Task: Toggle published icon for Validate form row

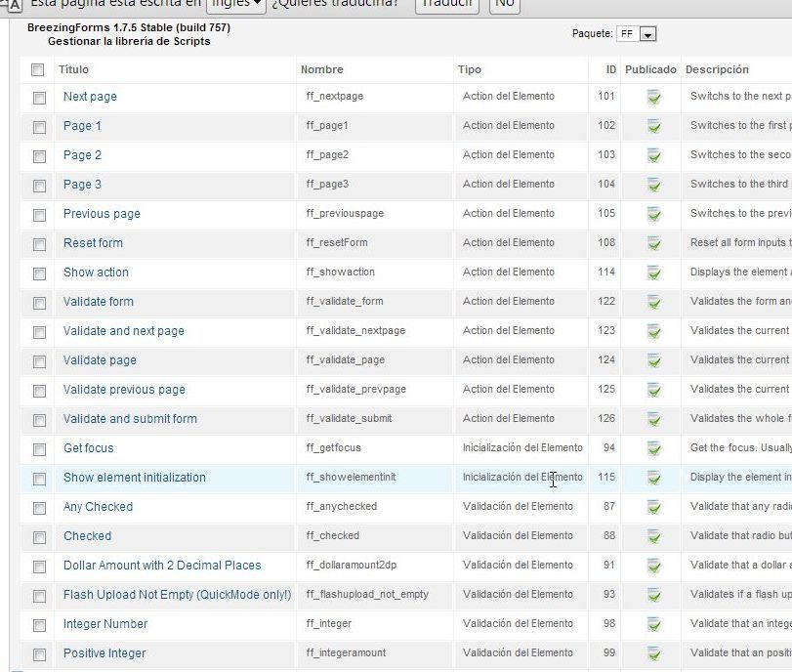Action: (653, 302)
